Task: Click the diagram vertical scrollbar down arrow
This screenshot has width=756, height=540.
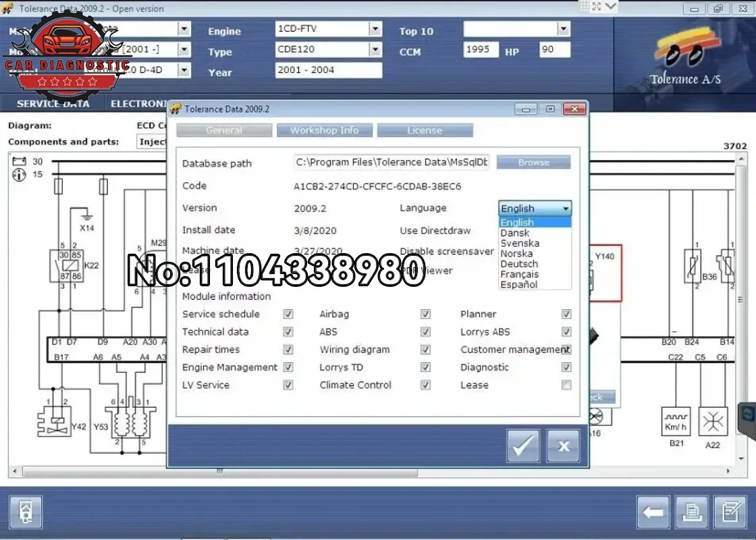Action: pos(741,458)
